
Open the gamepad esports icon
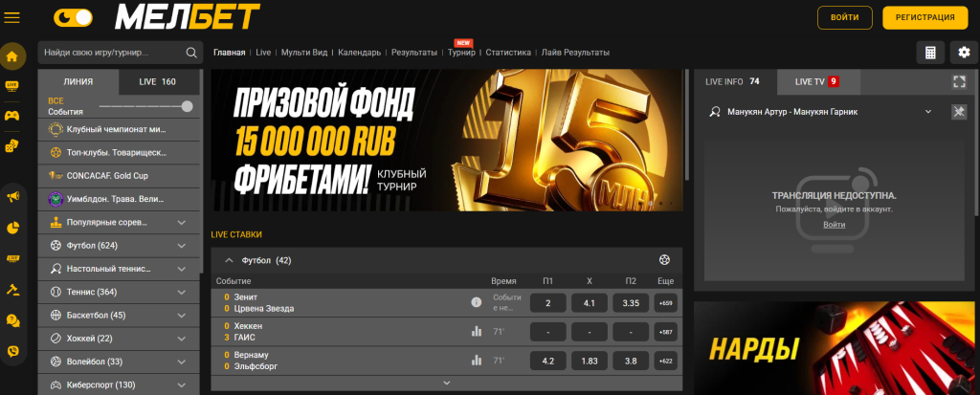[11, 116]
